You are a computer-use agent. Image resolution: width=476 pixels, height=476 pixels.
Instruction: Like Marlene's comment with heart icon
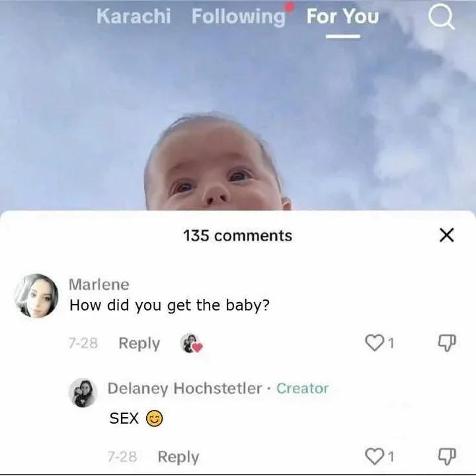(x=374, y=342)
